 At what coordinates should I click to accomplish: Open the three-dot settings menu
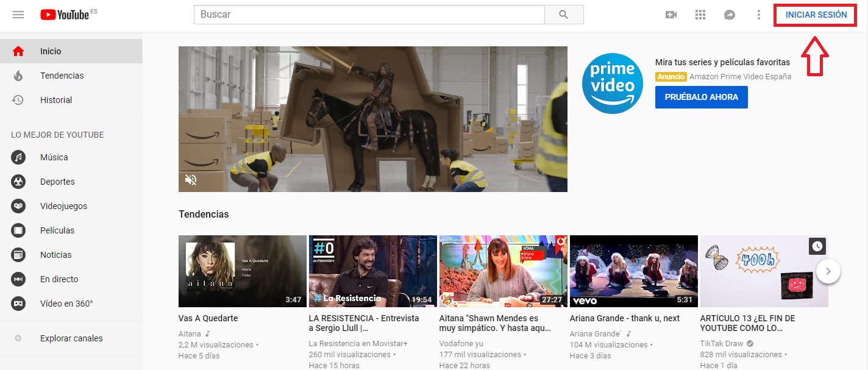(x=759, y=15)
